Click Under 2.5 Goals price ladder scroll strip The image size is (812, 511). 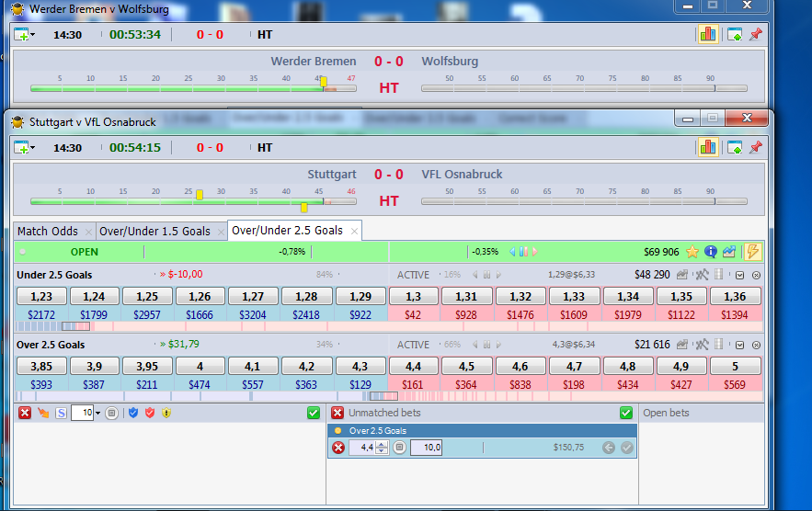pyautogui.click(x=389, y=326)
